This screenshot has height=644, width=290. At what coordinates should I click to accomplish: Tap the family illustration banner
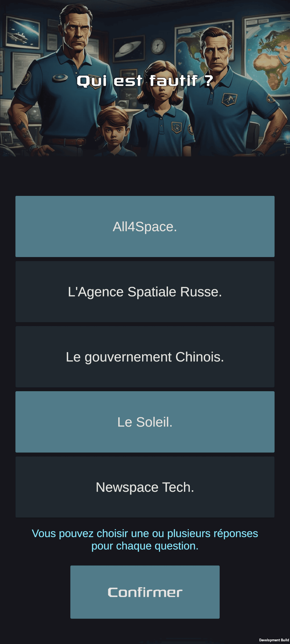145,78
